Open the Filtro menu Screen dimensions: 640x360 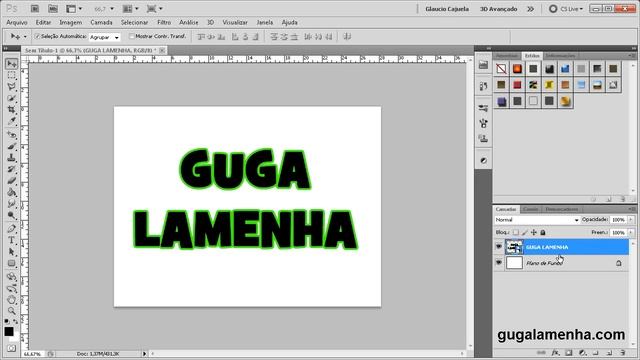164,22
